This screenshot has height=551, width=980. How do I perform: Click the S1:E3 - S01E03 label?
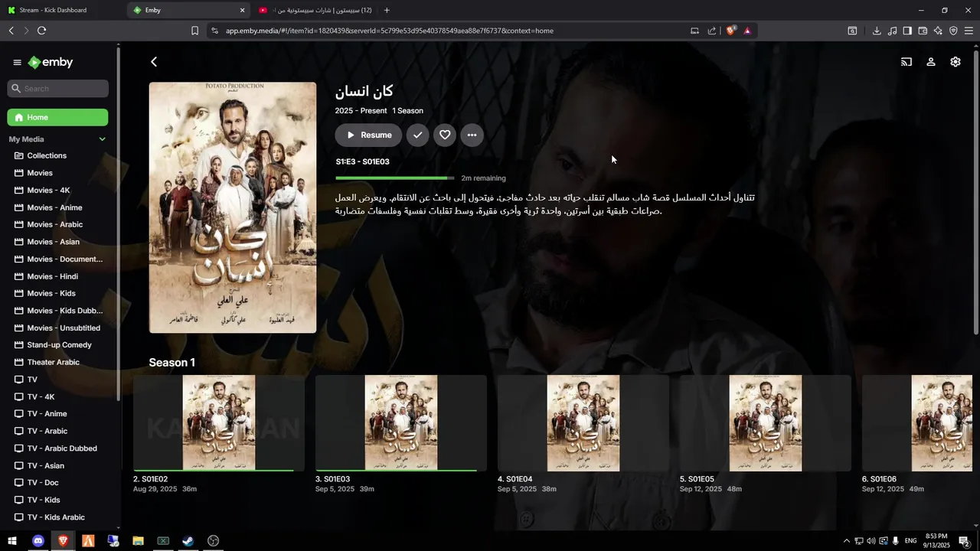tap(362, 161)
